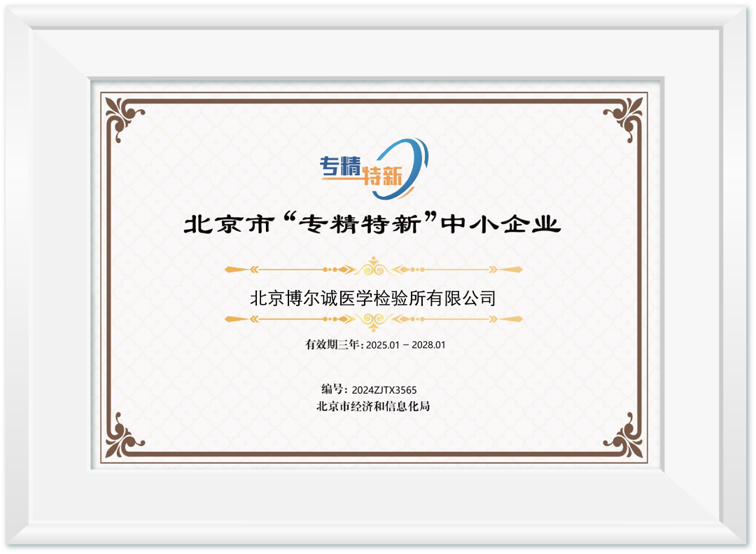Click the 专精特新 logo emblem
The image size is (756, 554).
point(374,163)
